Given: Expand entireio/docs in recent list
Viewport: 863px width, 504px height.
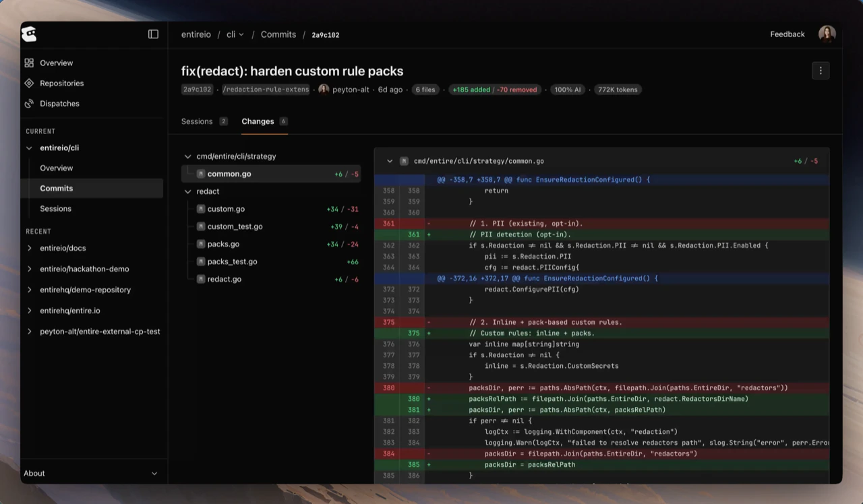Looking at the screenshot, I should click(29, 248).
